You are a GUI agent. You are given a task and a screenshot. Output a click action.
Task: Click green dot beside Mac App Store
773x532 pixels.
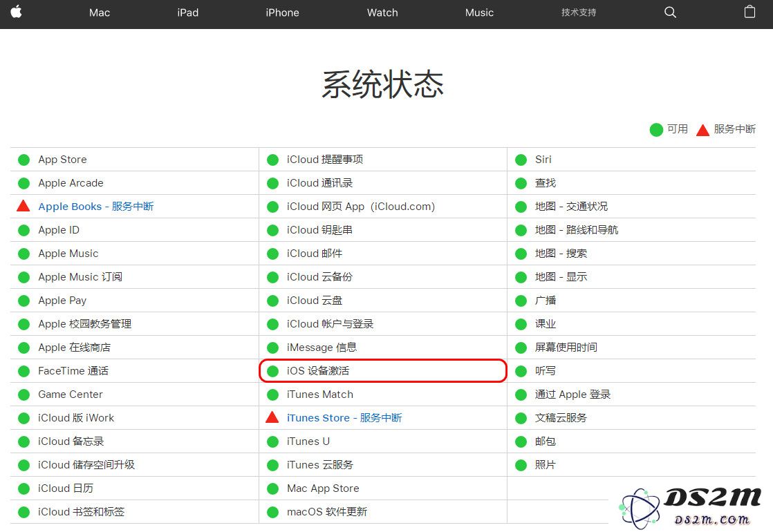point(272,488)
